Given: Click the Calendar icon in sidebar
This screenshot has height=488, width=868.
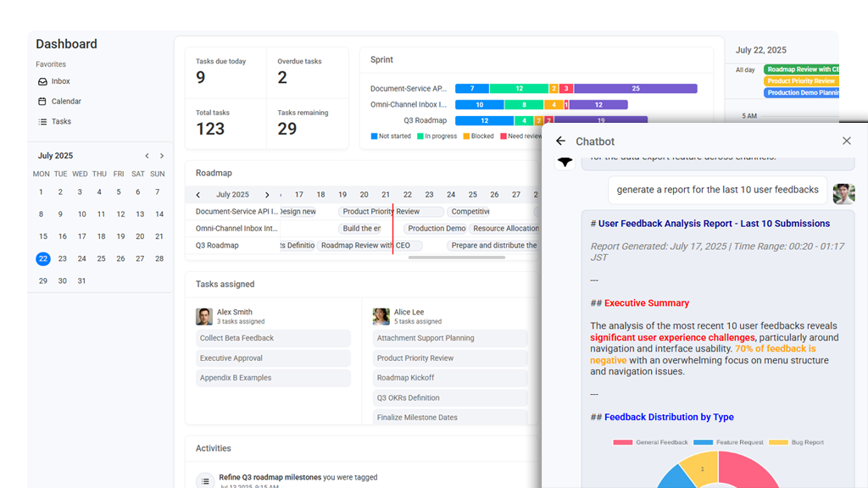Looking at the screenshot, I should tap(42, 102).
